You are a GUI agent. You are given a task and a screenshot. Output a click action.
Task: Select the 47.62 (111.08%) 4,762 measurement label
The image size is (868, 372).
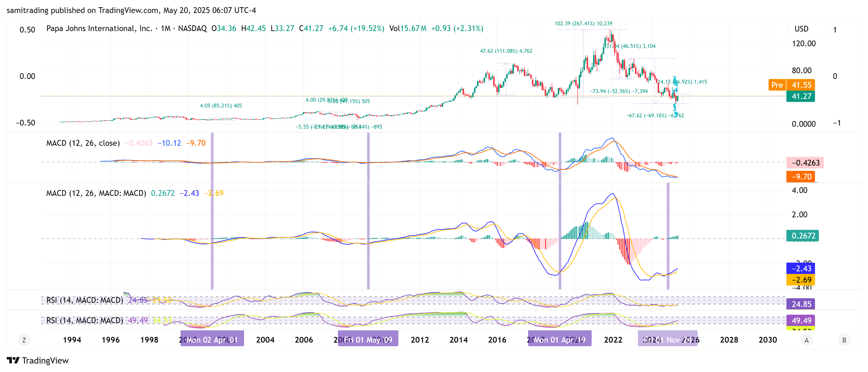[506, 51]
